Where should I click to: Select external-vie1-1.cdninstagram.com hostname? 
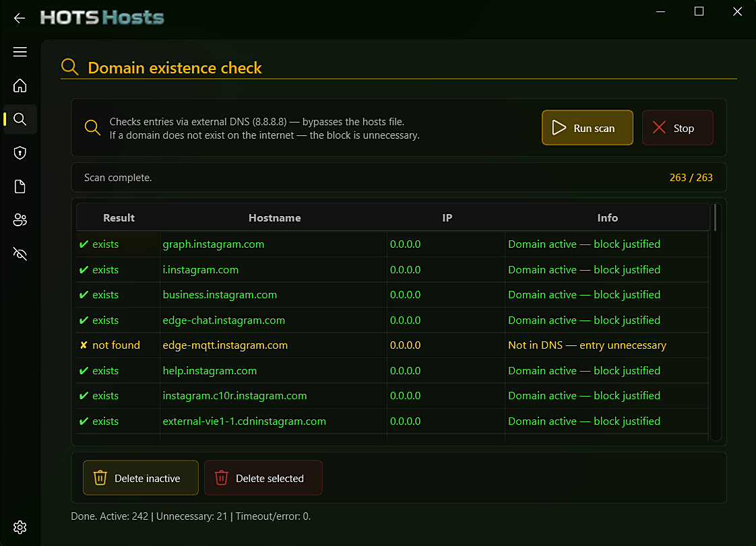[245, 421]
